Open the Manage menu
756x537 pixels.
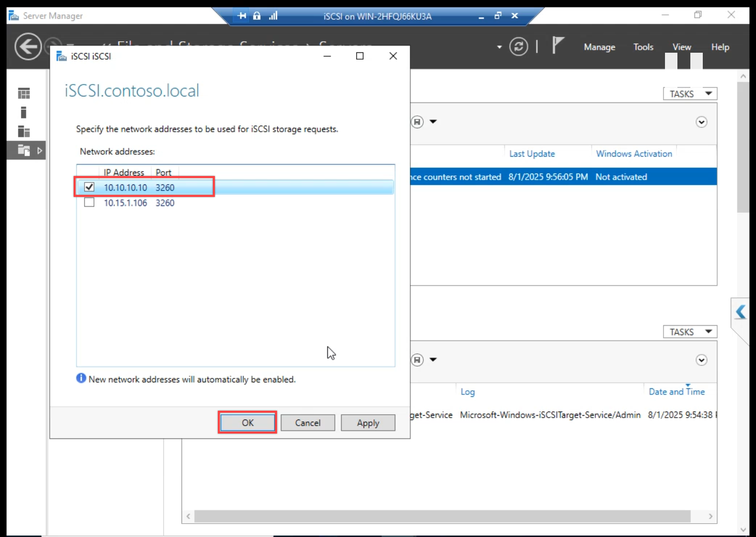click(599, 47)
